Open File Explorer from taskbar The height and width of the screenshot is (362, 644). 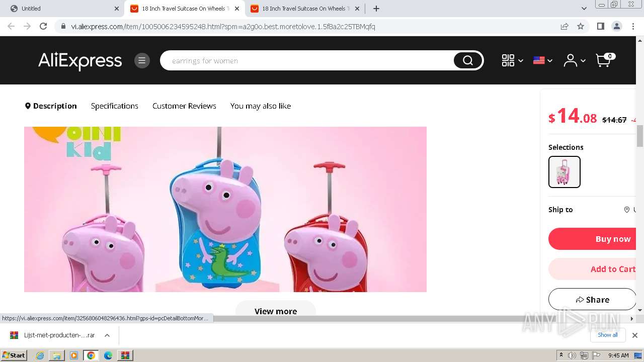pyautogui.click(x=57, y=355)
